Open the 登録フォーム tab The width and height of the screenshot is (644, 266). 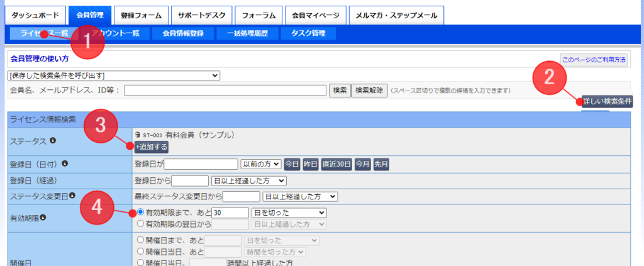click(x=141, y=16)
